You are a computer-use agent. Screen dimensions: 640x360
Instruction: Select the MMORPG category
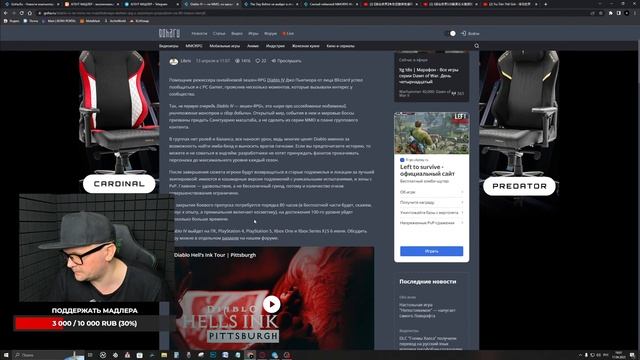coord(194,46)
